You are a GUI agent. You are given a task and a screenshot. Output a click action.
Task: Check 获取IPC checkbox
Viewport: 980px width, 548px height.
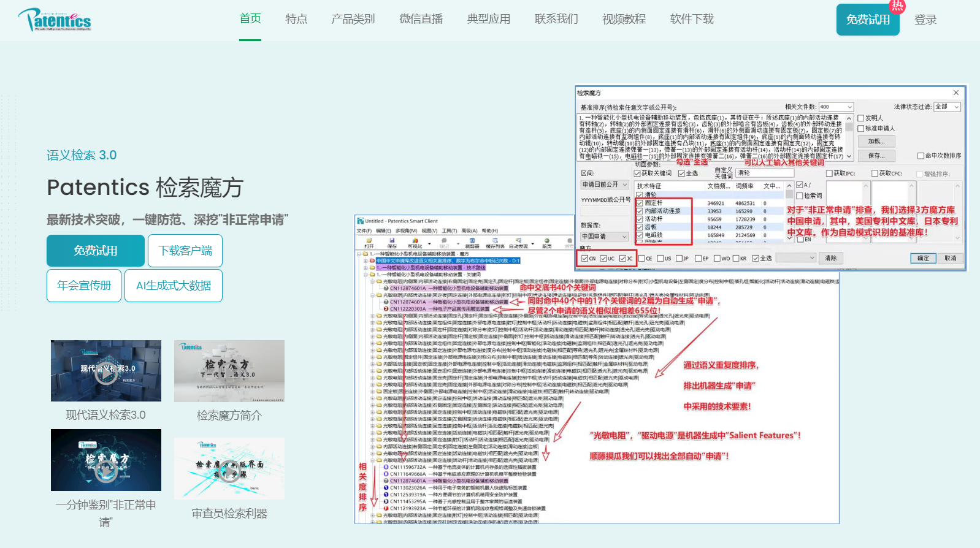pos(830,173)
